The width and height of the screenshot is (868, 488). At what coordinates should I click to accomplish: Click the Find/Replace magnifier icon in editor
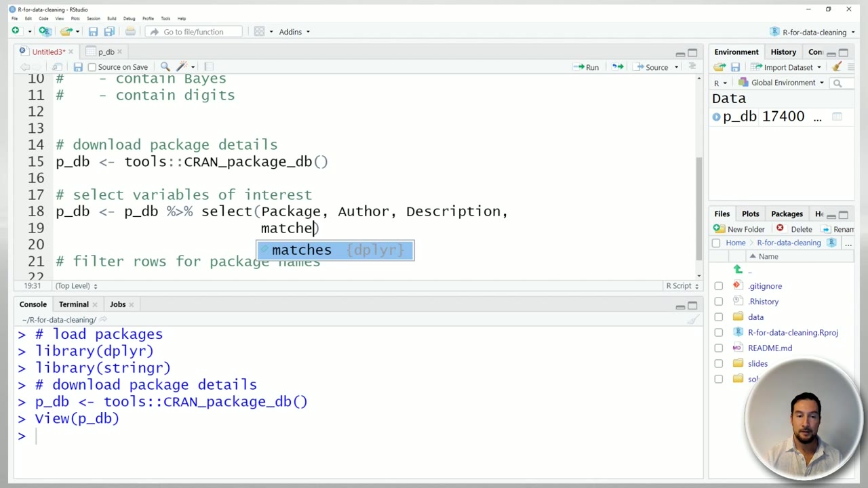point(165,67)
